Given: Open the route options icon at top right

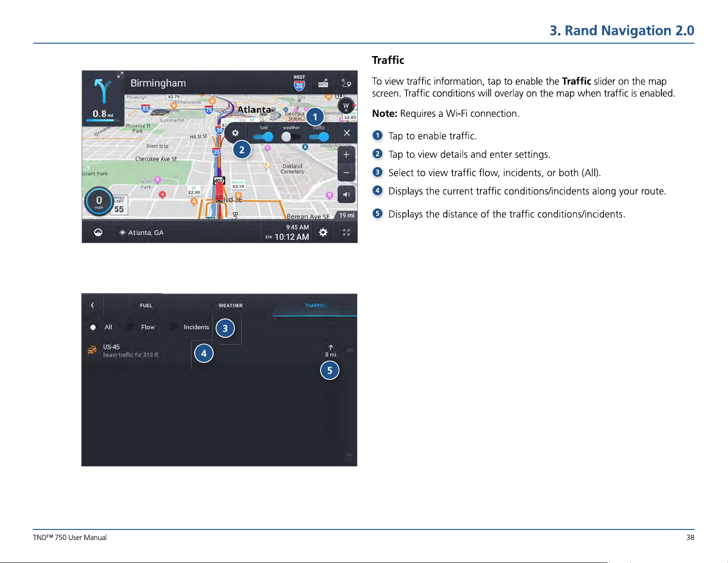Looking at the screenshot, I should [x=346, y=83].
